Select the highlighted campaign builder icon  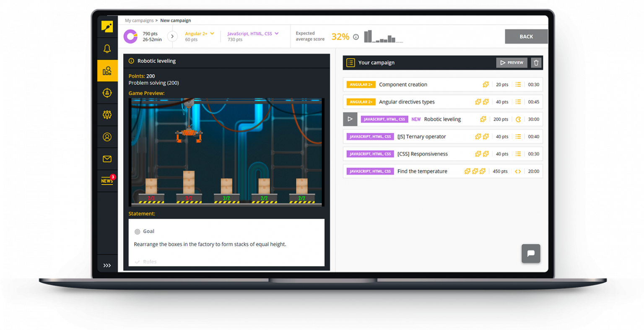tap(107, 70)
